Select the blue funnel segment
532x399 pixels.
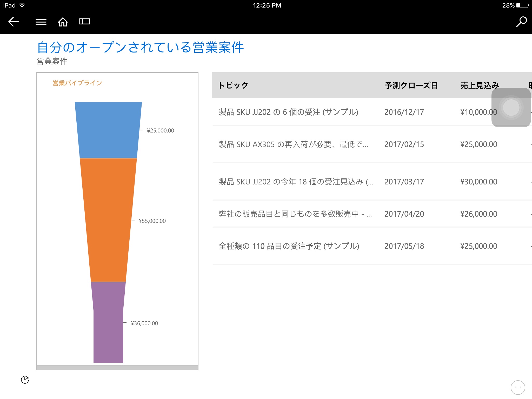108,130
